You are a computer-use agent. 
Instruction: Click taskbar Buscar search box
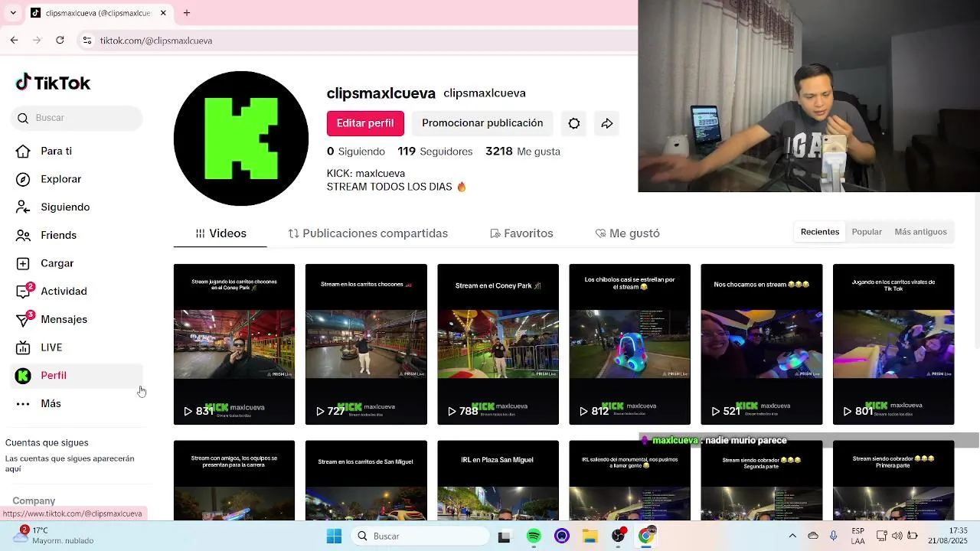(x=420, y=536)
